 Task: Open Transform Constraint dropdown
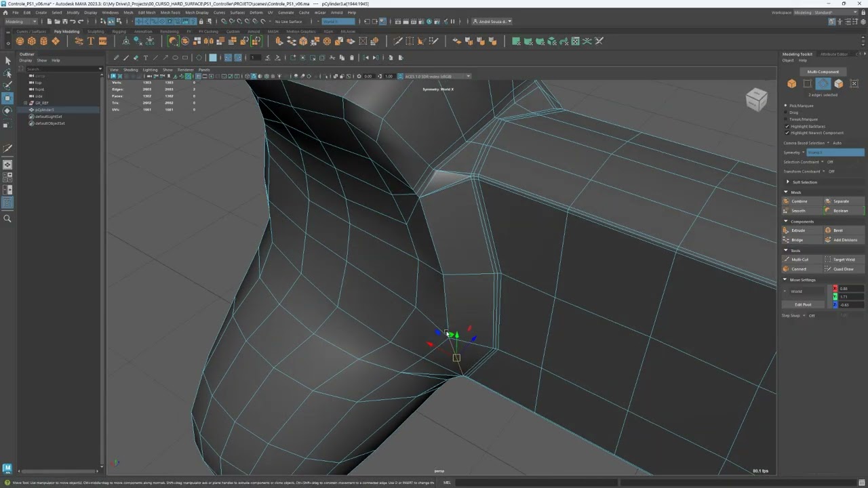(x=823, y=171)
